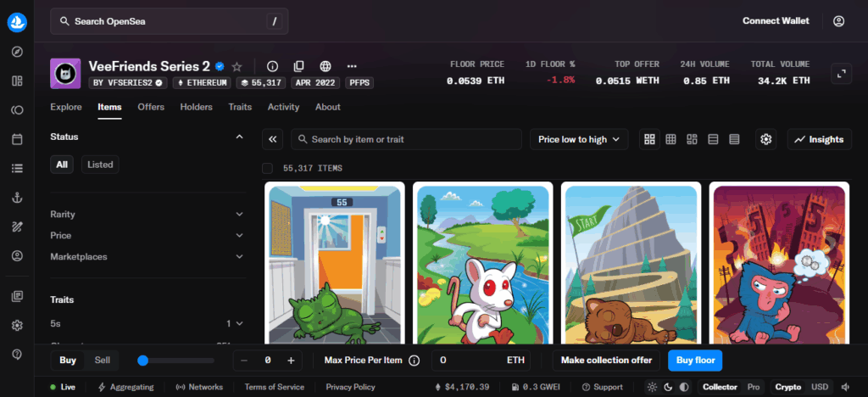The height and width of the screenshot is (397, 868).
Task: Open the Traits tab
Action: (240, 107)
